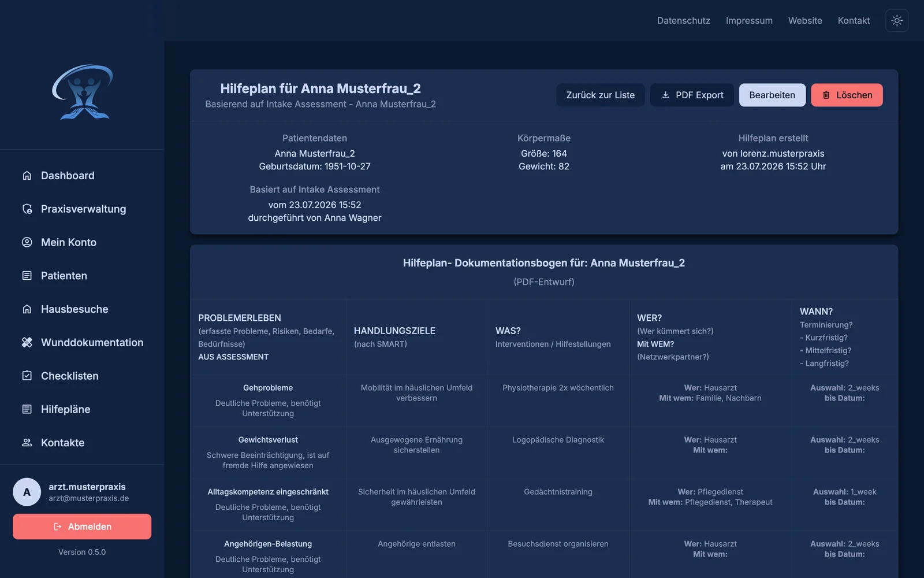The image size is (924, 578).
Task: Open the Datenschutz link
Action: point(684,20)
